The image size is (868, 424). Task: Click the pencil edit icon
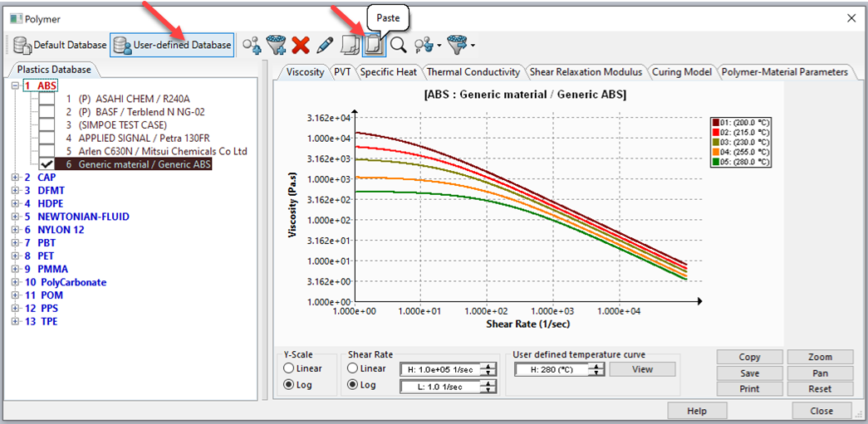(325, 45)
